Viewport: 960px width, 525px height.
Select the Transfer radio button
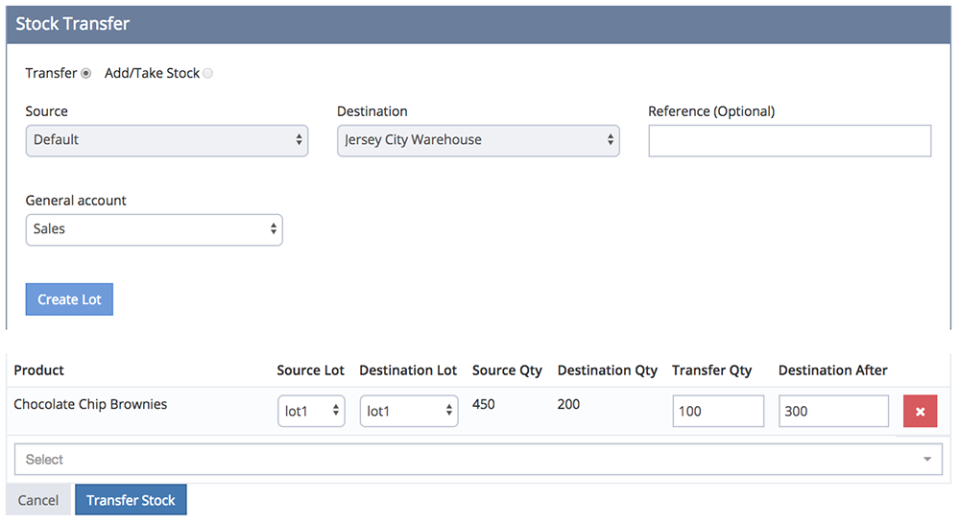pyautogui.click(x=86, y=73)
